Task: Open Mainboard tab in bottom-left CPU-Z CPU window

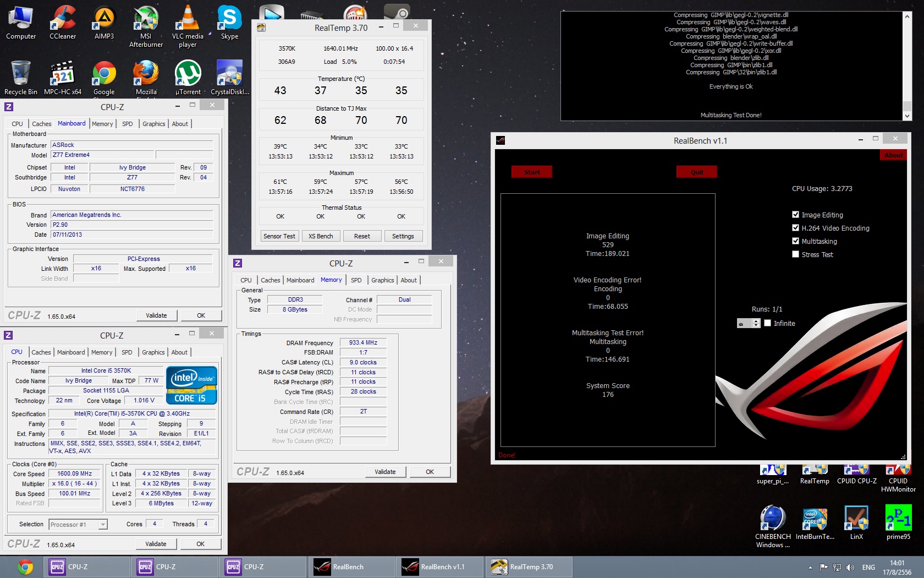Action: point(71,352)
